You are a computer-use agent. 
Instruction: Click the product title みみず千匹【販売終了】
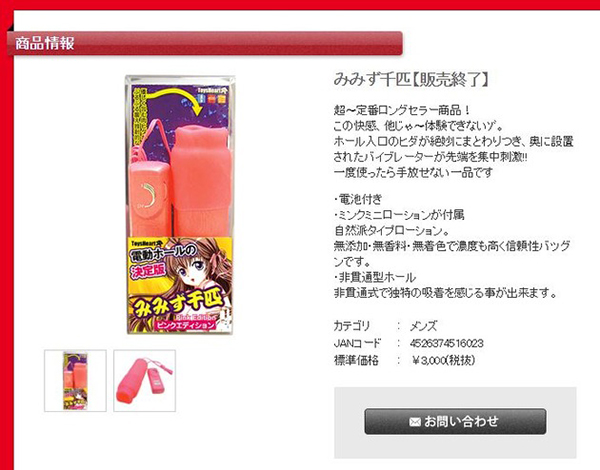[411, 79]
